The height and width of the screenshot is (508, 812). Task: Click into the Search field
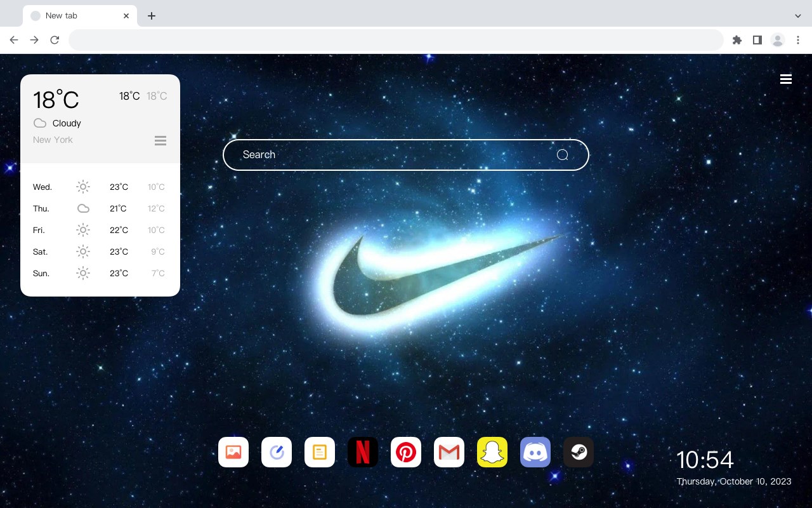(406, 155)
